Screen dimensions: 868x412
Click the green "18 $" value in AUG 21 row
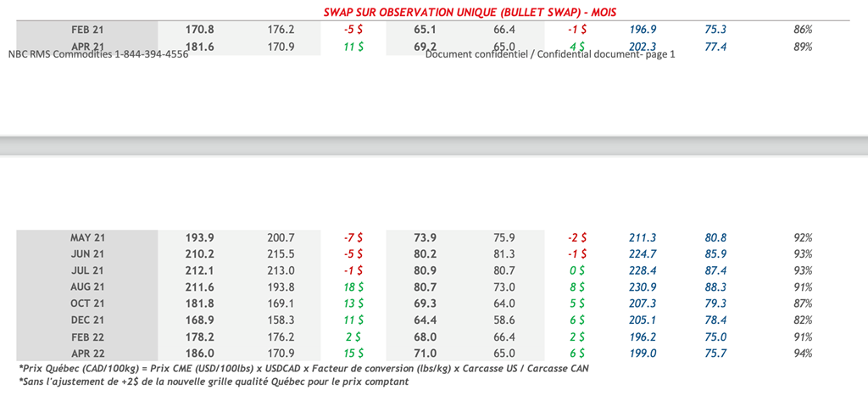[352, 287]
